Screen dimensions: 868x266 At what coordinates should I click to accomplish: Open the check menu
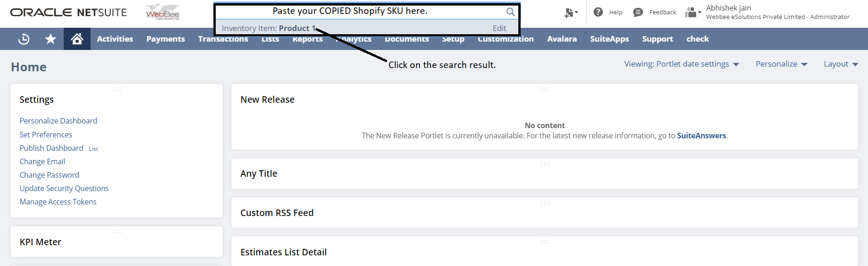698,39
